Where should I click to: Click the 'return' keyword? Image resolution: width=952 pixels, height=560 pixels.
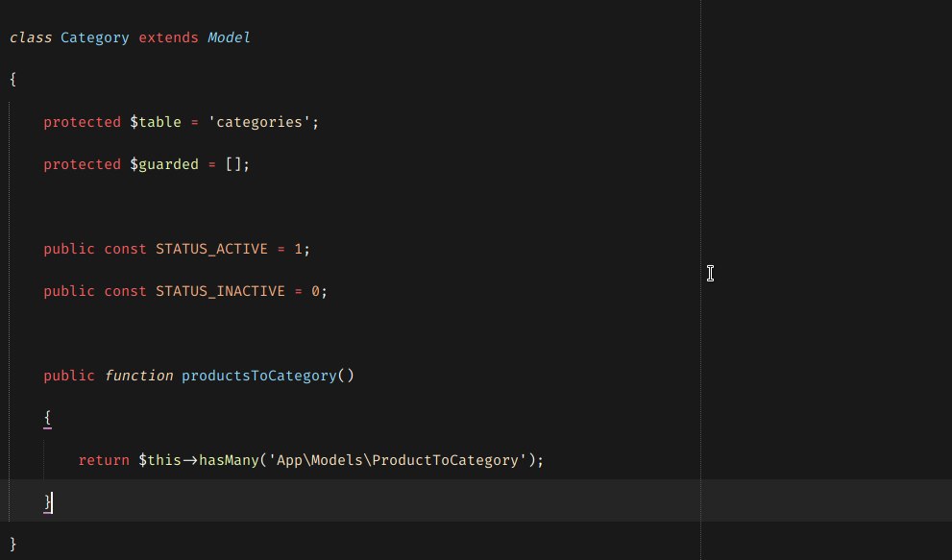[104, 460]
